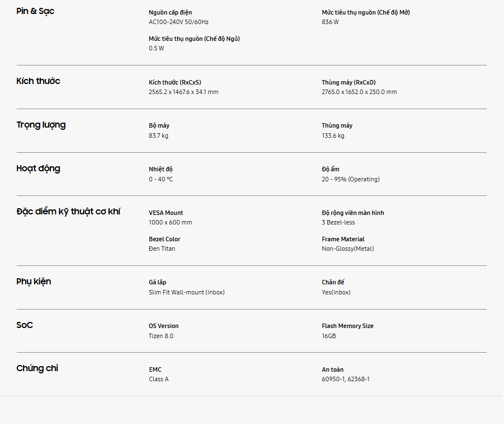Click the Trọng lượng section title
The image size is (504, 426).
[x=41, y=125]
